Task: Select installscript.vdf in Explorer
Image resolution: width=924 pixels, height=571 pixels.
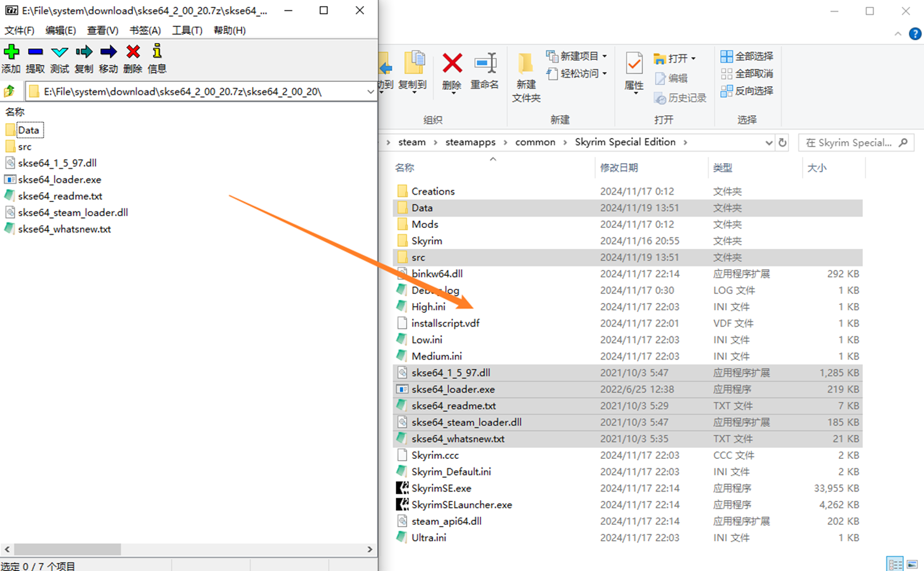Action: pyautogui.click(x=628, y=323)
